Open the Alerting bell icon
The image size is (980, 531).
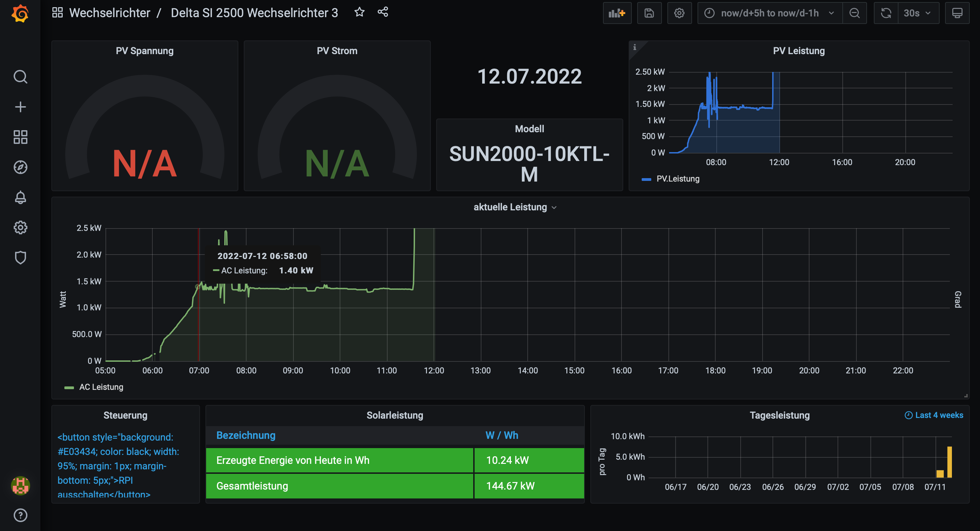pyautogui.click(x=20, y=197)
